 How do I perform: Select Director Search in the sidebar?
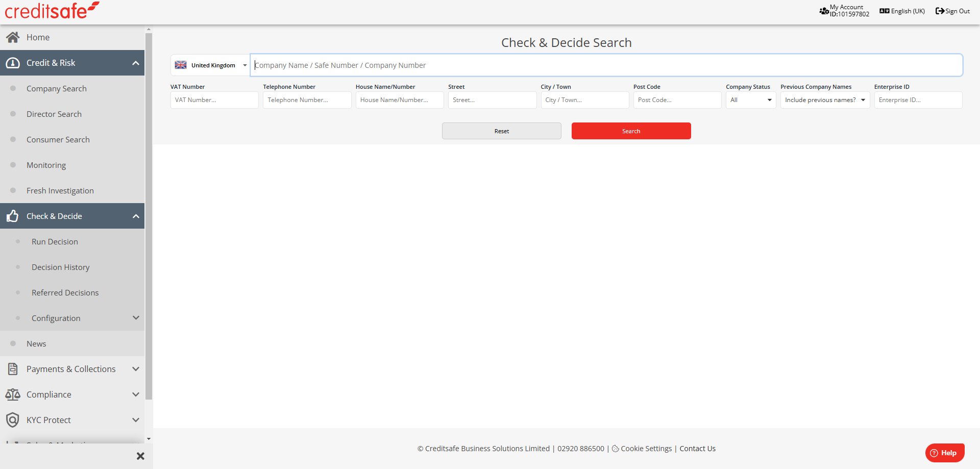54,114
